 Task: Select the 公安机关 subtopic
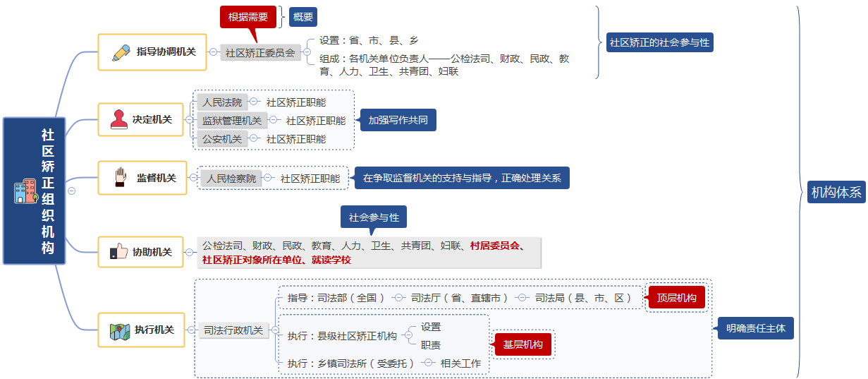(222, 139)
